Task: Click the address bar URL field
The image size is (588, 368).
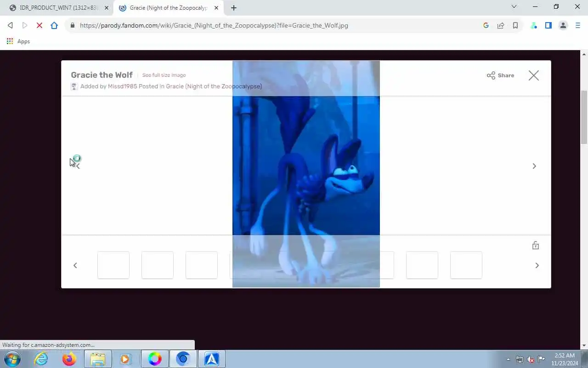Action: click(x=276, y=25)
